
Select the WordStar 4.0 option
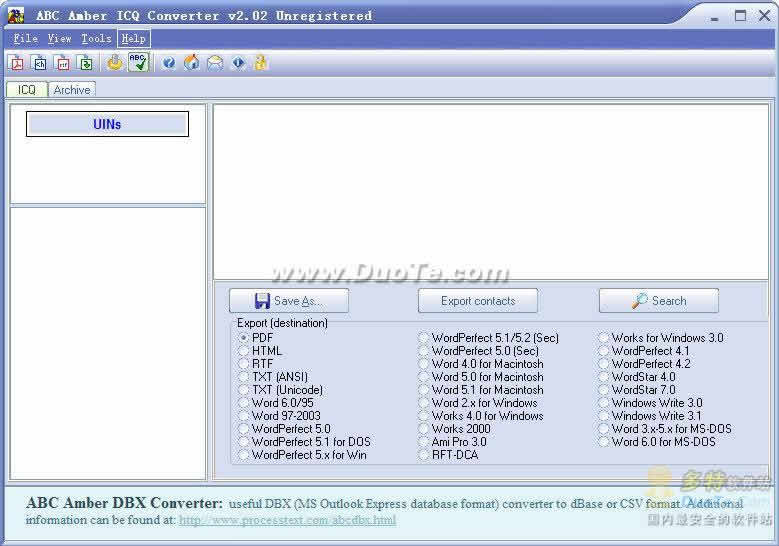click(x=637, y=377)
